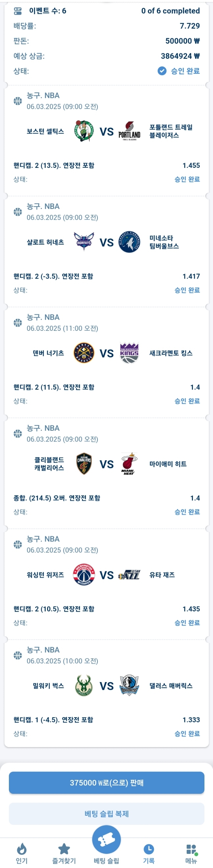This screenshot has width=213, height=868.
Task: Open the 즐겨찾기 tab
Action: [64, 853]
